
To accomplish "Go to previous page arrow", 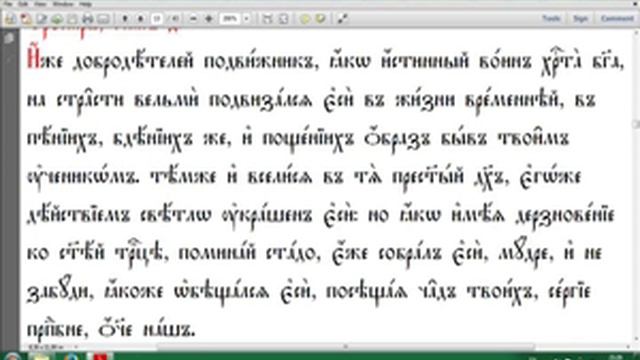I will (125, 19).
